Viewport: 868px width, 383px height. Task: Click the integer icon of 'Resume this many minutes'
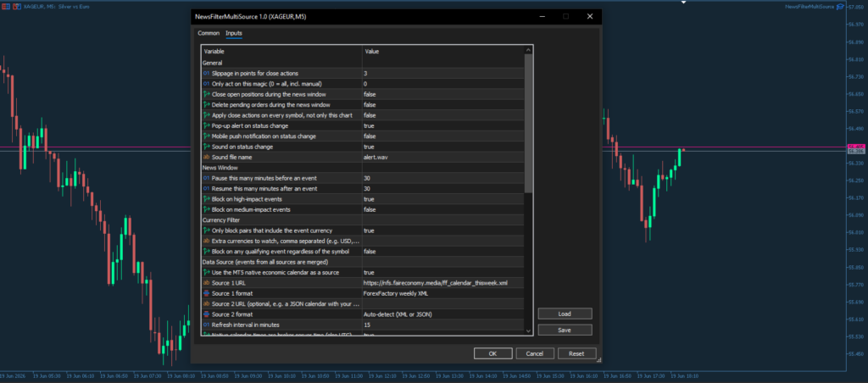coord(207,189)
